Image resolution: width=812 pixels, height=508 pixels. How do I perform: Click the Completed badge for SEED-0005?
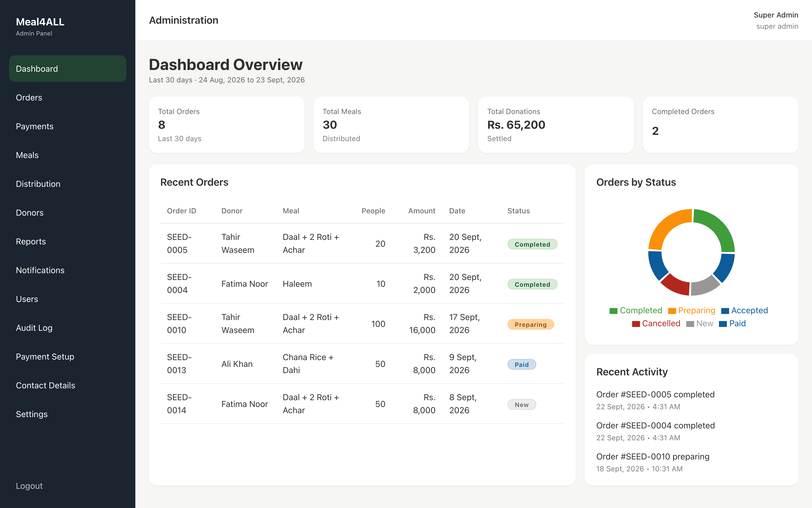pos(532,244)
